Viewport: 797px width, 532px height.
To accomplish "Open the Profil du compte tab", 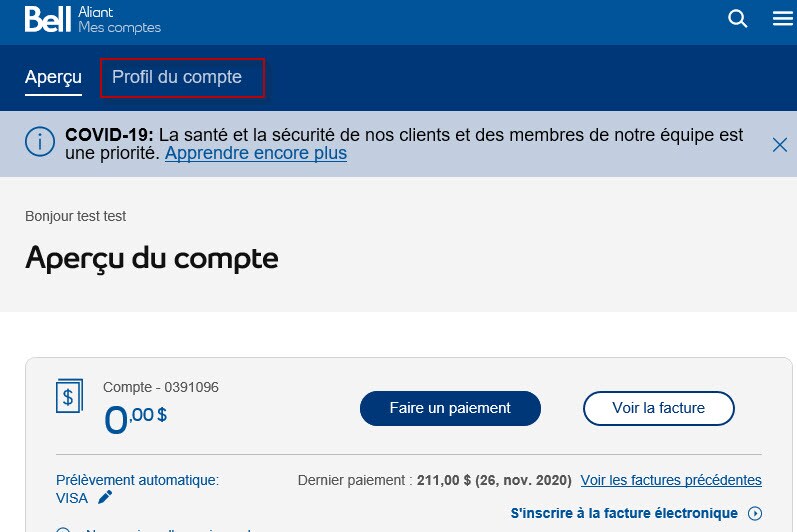I will [x=177, y=77].
